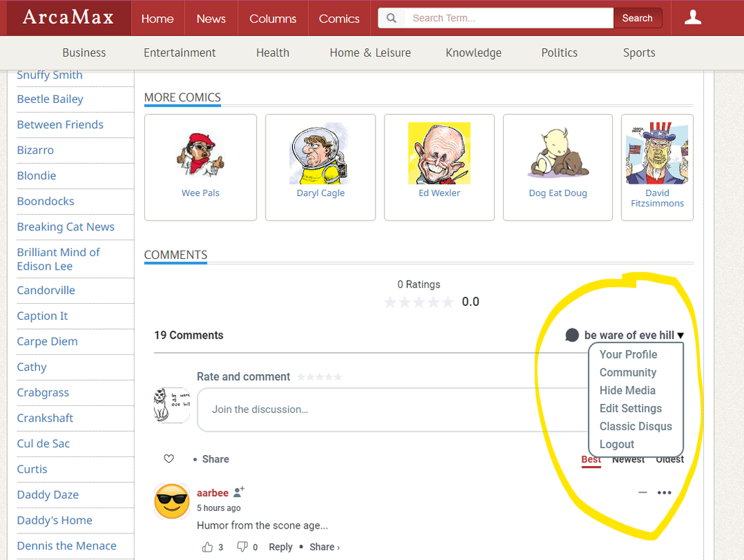Click aarbee's sunglasses emoji avatar
This screenshot has width=744, height=560.
tap(172, 501)
